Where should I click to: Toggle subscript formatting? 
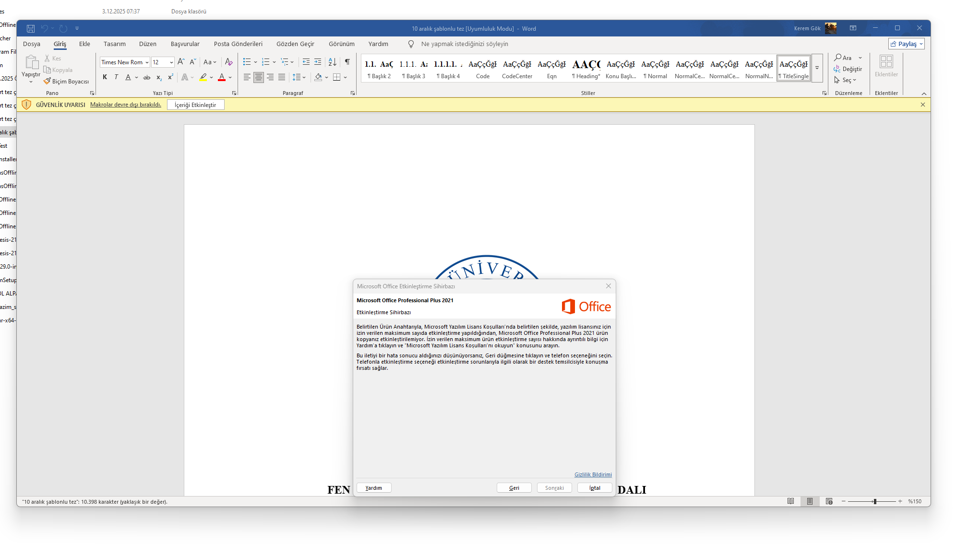coord(159,77)
